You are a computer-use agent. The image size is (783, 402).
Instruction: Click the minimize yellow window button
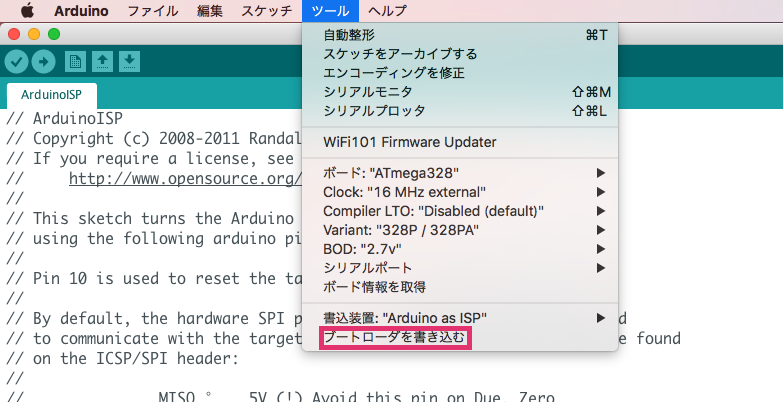tap(34, 34)
